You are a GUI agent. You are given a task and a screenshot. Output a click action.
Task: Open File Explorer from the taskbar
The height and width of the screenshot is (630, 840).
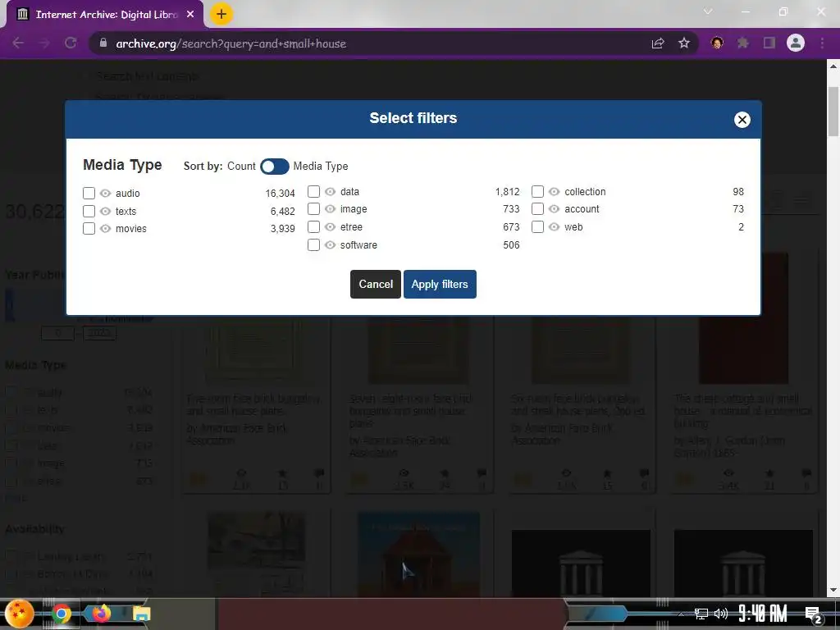click(141, 614)
